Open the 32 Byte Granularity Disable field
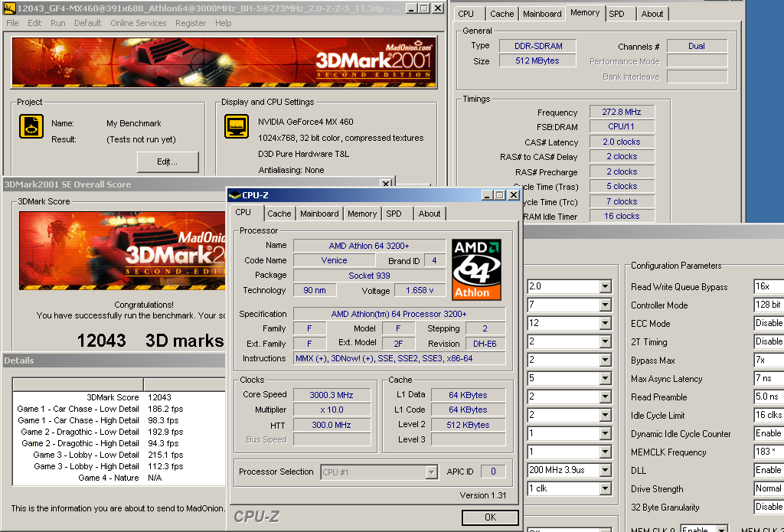This screenshot has height=532, width=784. 769,507
